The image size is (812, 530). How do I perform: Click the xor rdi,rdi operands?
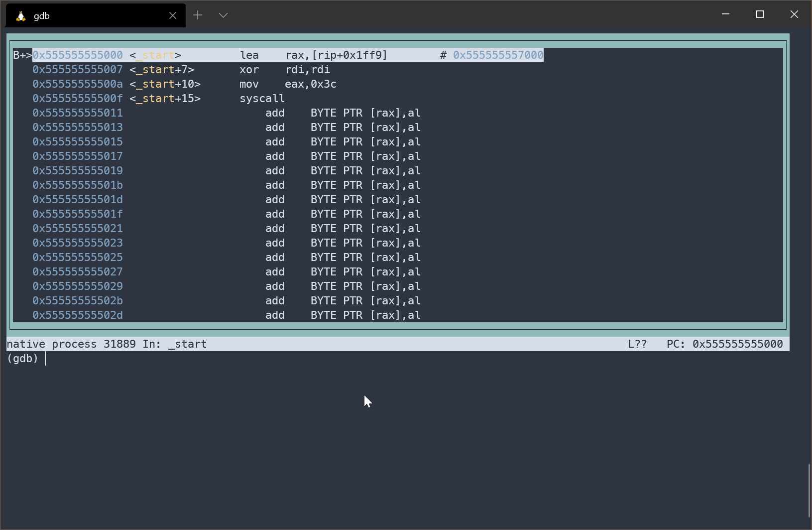pos(307,70)
